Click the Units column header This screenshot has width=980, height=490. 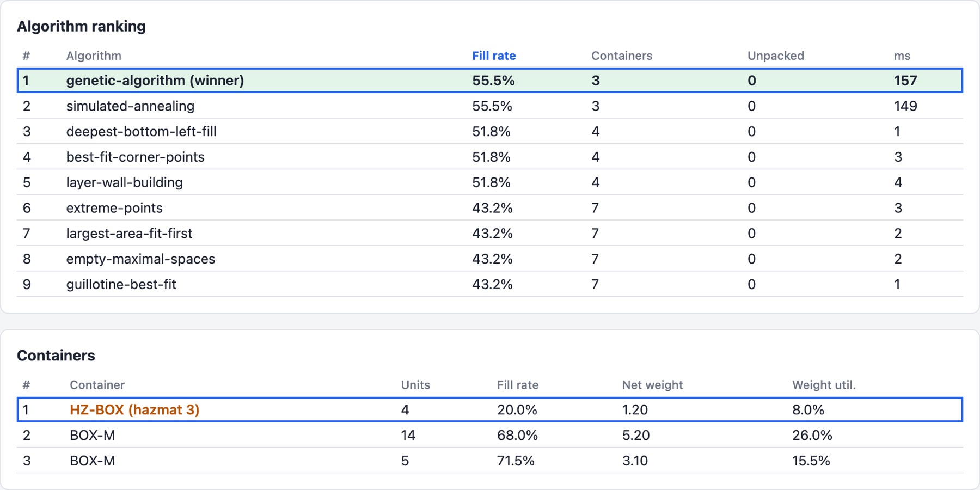415,385
